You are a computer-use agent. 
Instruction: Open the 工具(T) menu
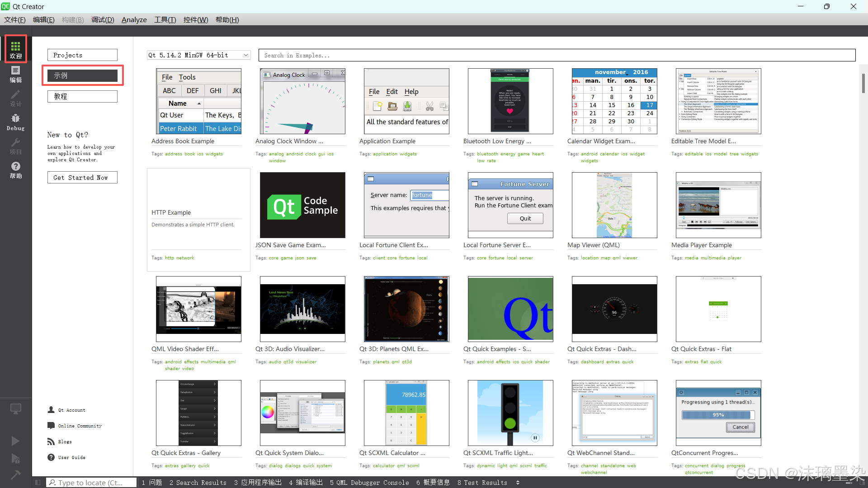pos(165,20)
